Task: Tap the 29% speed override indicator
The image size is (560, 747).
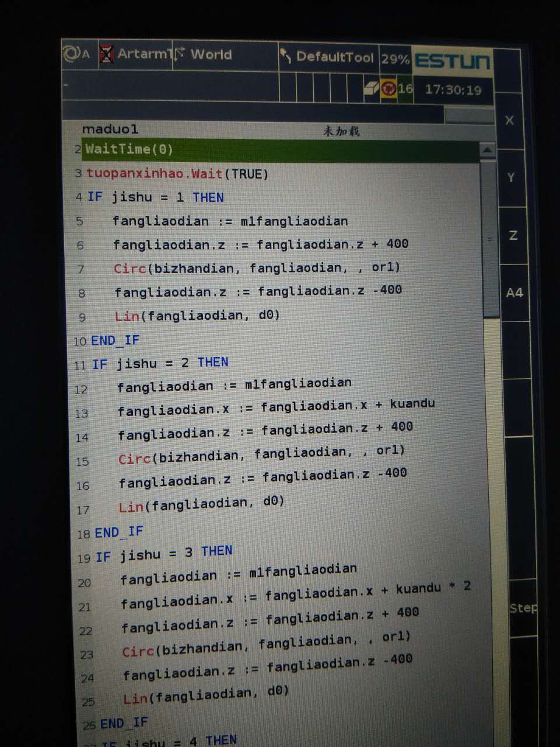Action: coord(395,59)
